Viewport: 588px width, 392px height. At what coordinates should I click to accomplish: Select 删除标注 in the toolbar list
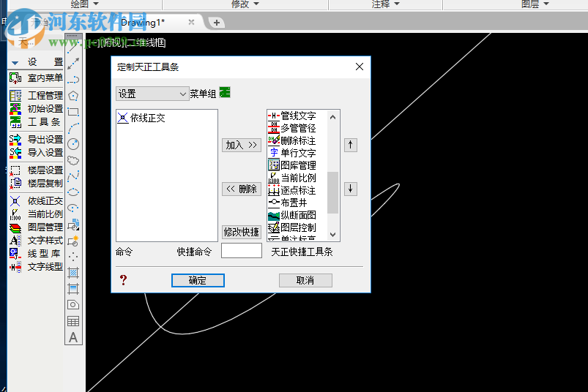292,140
